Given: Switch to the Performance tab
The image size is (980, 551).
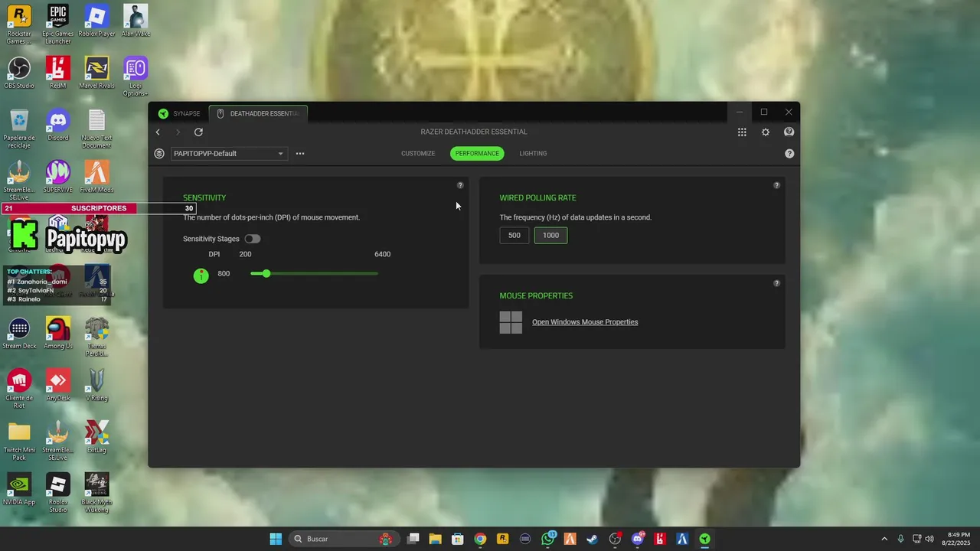Looking at the screenshot, I should 477,154.
